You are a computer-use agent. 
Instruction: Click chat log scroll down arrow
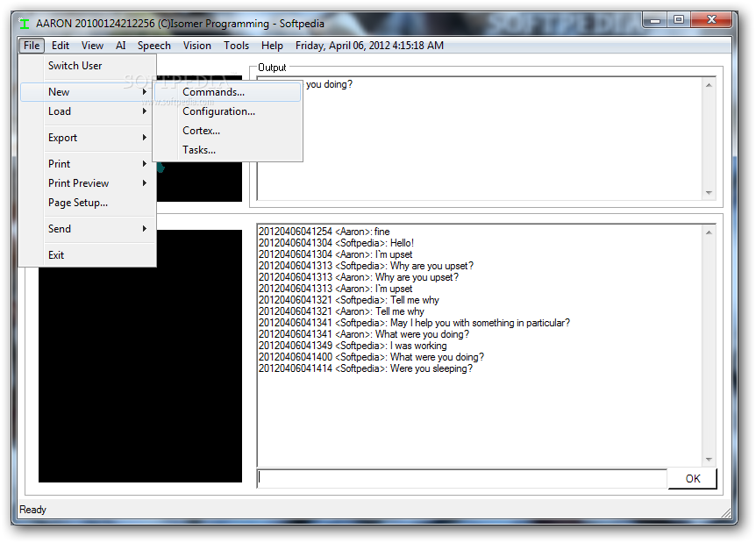709,459
